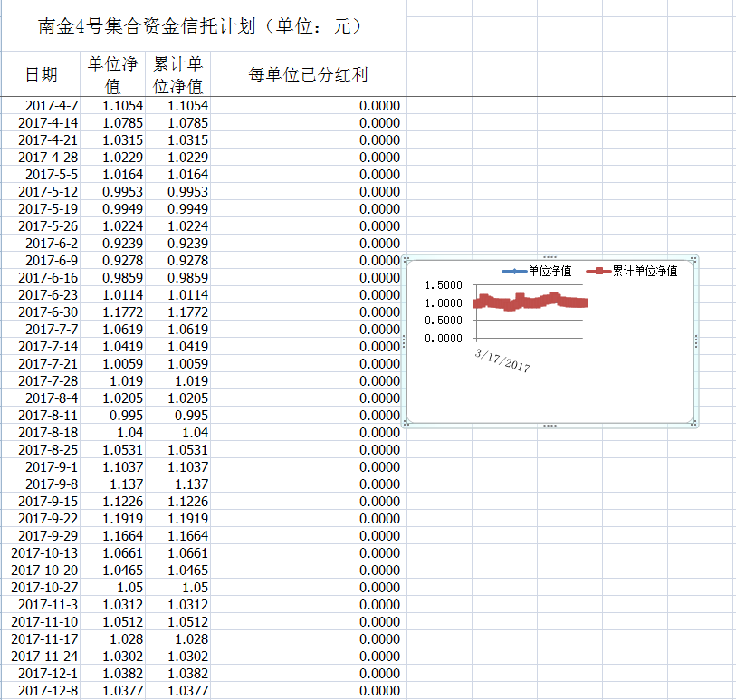Click the chart's top-right corner resize handle
Image resolution: width=736 pixels, height=700 pixels.
point(693,259)
